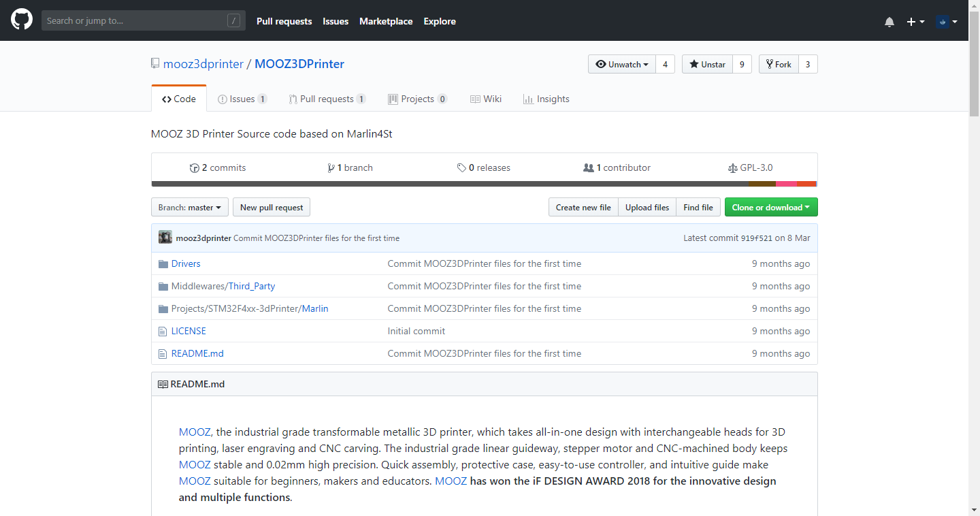Click the Projects folder icon
The width and height of the screenshot is (980, 516).
(x=163, y=308)
